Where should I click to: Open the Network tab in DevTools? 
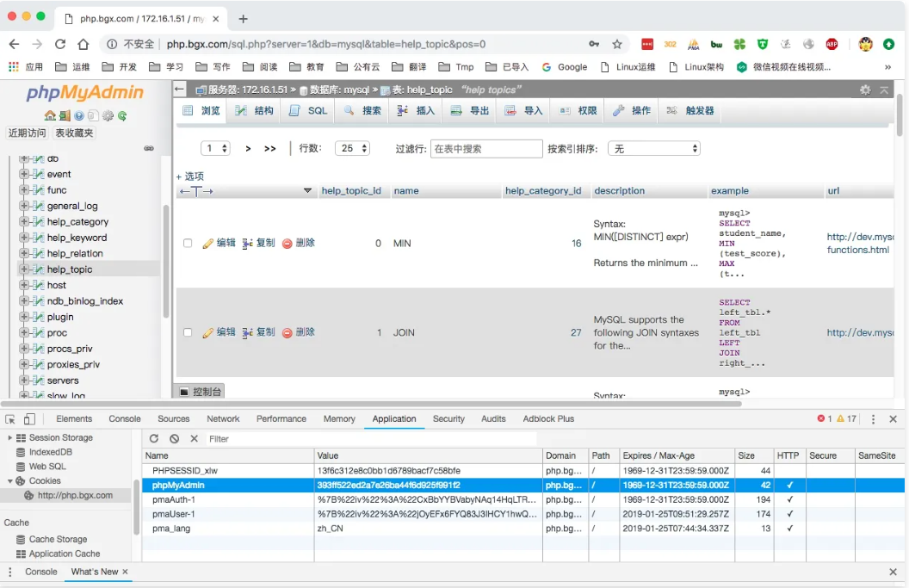(x=223, y=419)
